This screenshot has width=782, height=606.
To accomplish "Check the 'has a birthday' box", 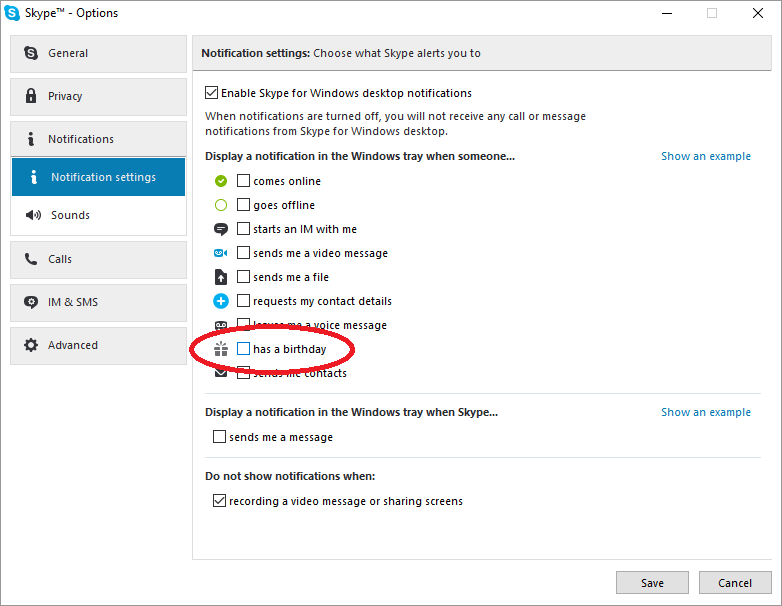I will 243,349.
